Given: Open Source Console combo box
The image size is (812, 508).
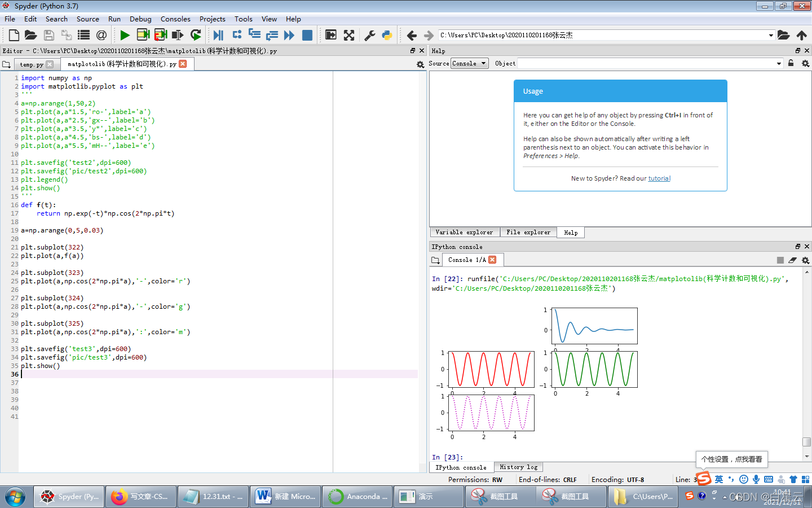Looking at the screenshot, I should click(470, 63).
